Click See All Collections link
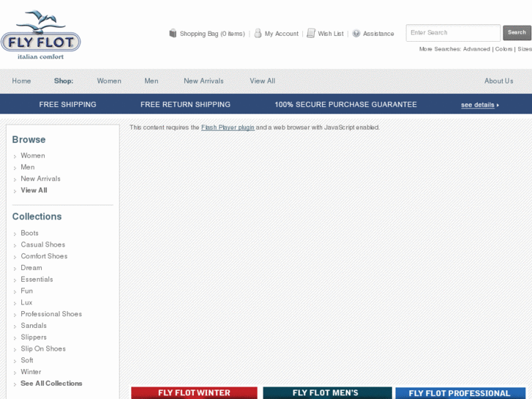The height and width of the screenshot is (399, 532). point(51,384)
